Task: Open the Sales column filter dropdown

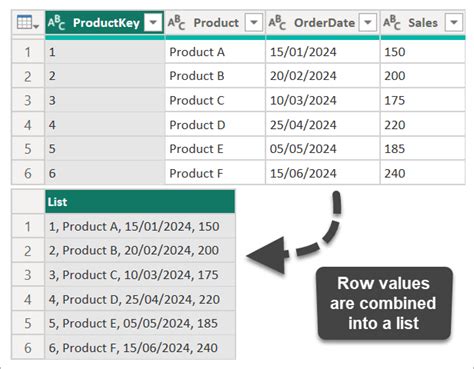Action: tap(454, 22)
